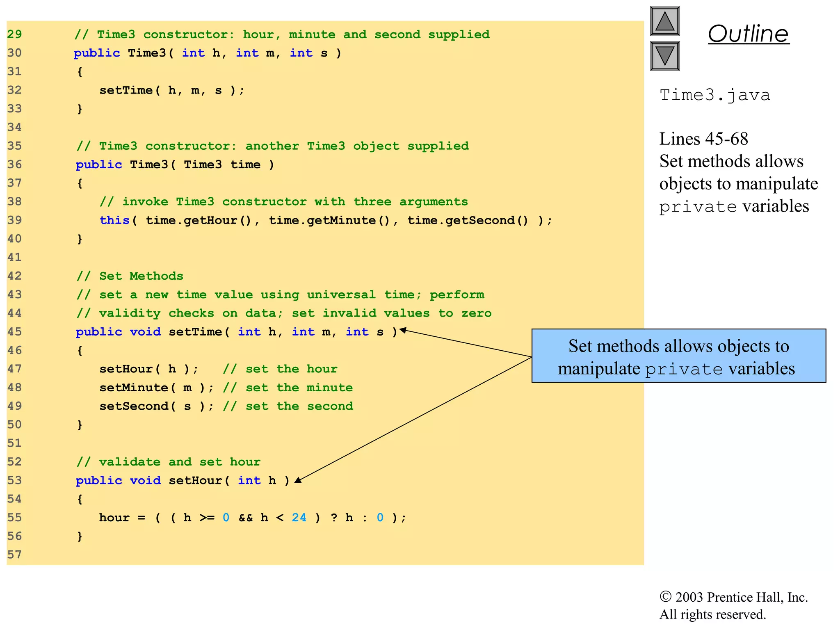Click the down arrow navigation button
The image size is (840, 630).
coord(665,56)
